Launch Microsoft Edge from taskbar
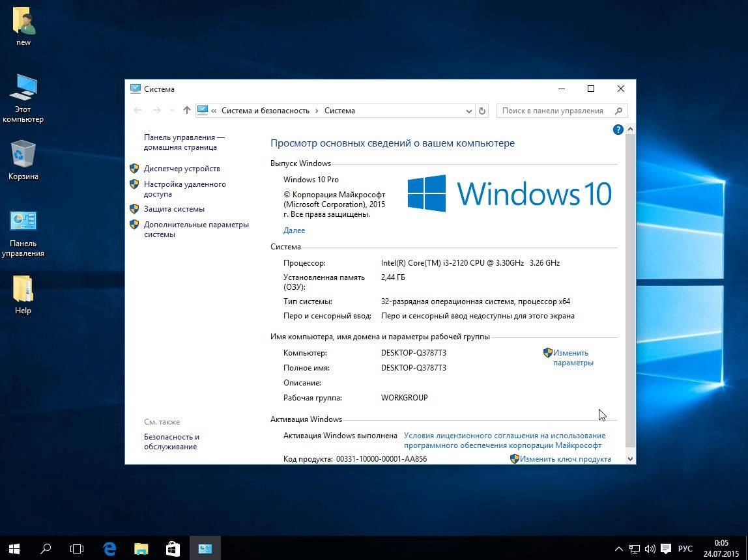 (x=109, y=548)
